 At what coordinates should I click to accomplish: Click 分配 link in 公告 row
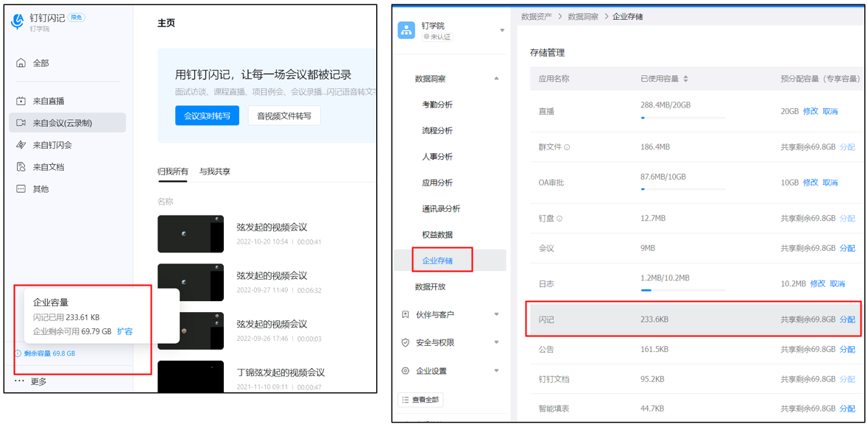coord(847,349)
